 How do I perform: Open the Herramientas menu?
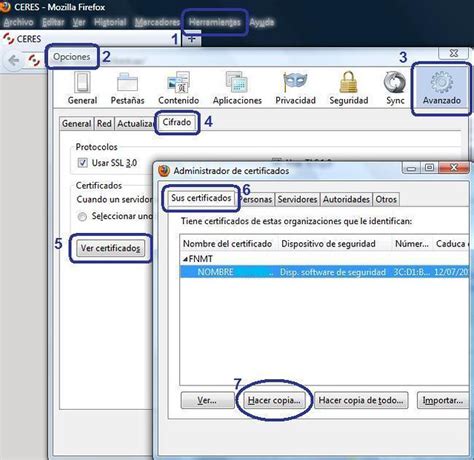(x=215, y=22)
